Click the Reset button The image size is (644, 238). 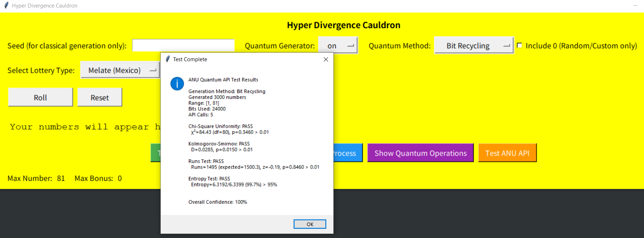100,97
